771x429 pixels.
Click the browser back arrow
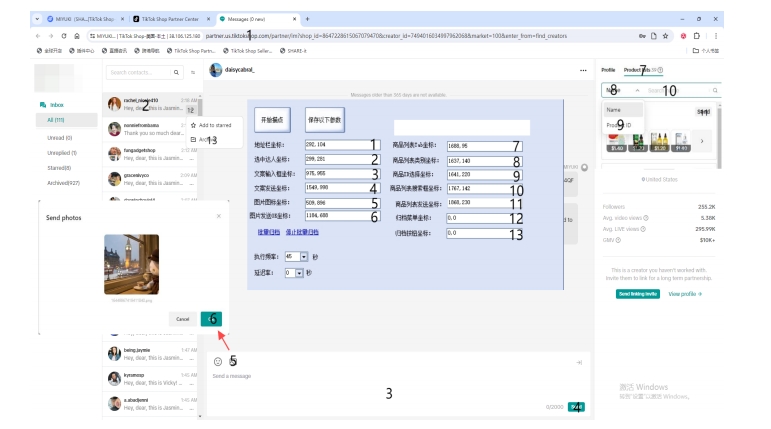click(x=38, y=36)
